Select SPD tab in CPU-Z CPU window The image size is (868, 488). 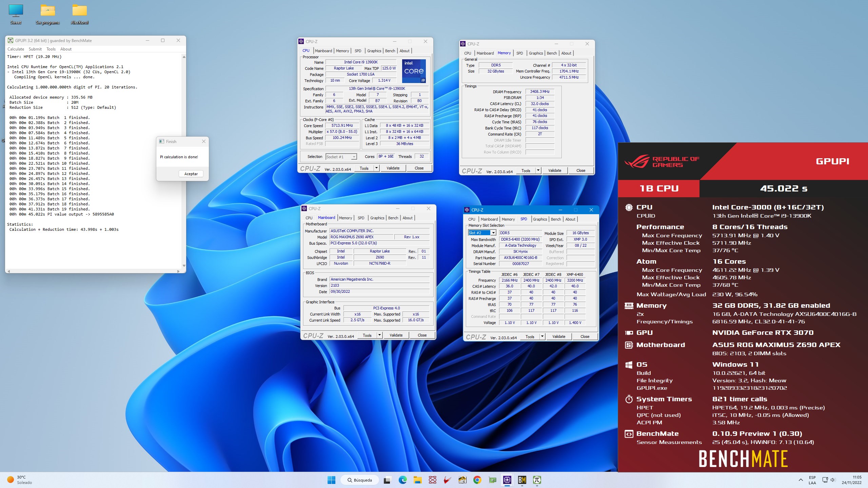click(x=358, y=51)
